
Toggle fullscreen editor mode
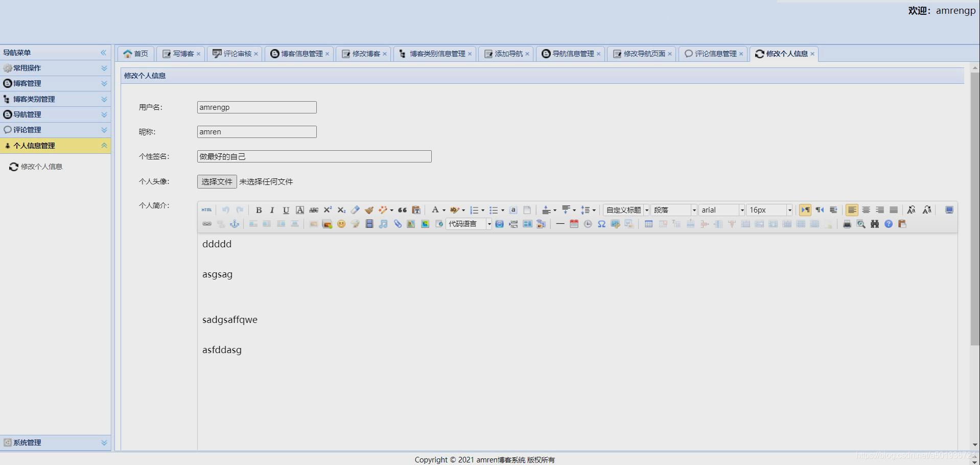[949, 210]
